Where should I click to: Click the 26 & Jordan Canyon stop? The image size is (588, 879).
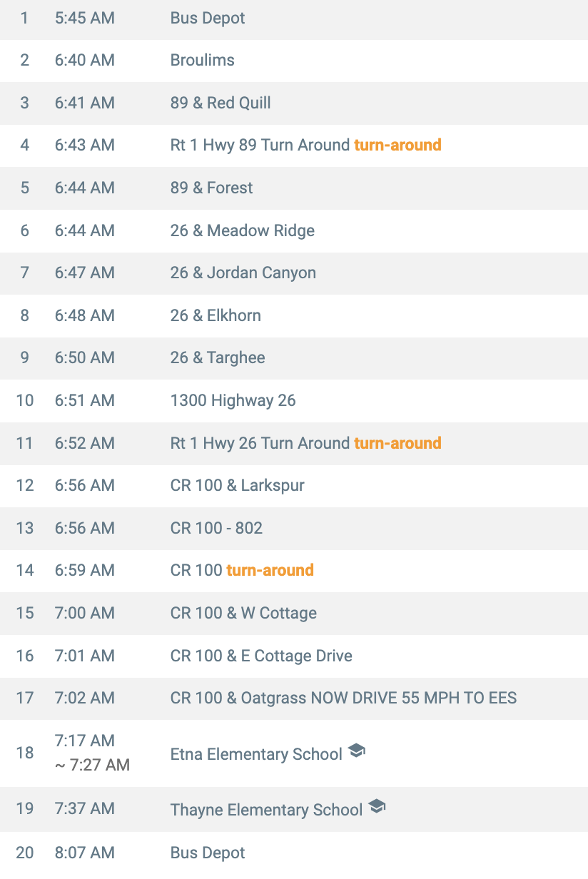[243, 273]
